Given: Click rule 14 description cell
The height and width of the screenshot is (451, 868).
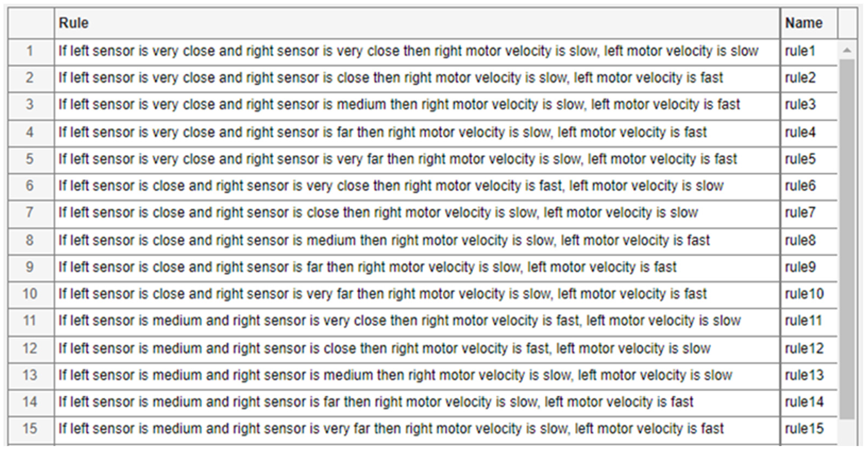Looking at the screenshot, I should tap(376, 402).
